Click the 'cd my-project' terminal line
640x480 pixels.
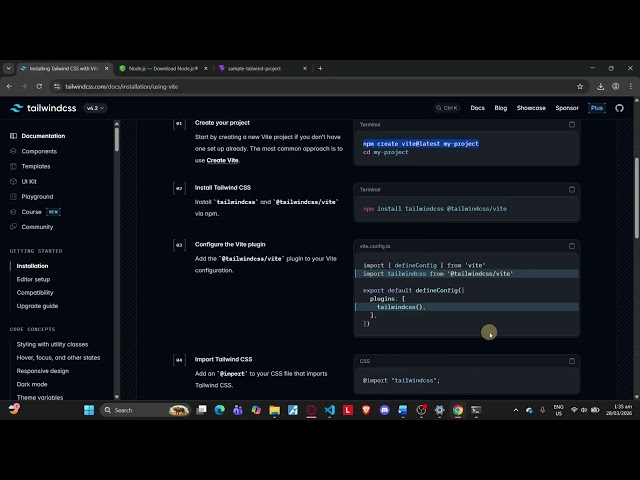(386, 152)
